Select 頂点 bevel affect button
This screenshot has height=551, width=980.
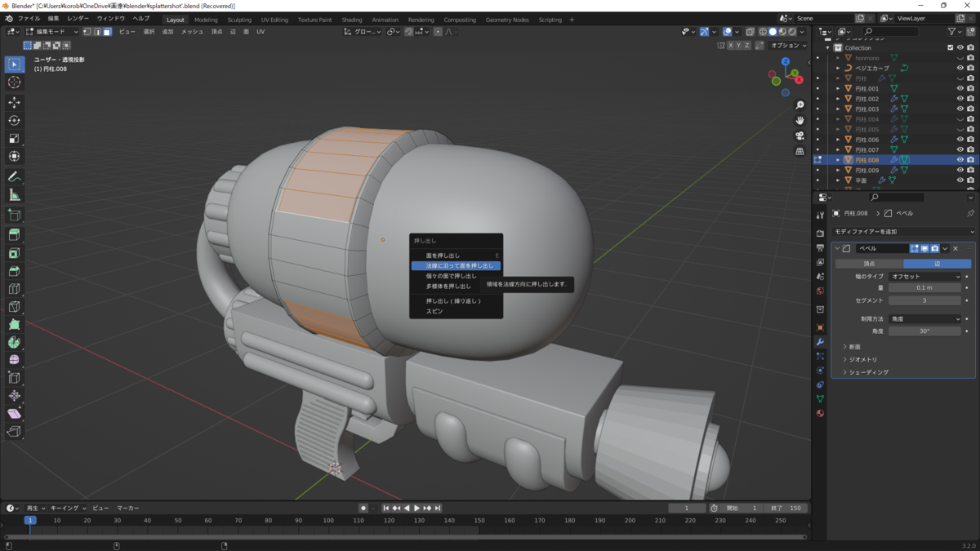click(x=868, y=264)
